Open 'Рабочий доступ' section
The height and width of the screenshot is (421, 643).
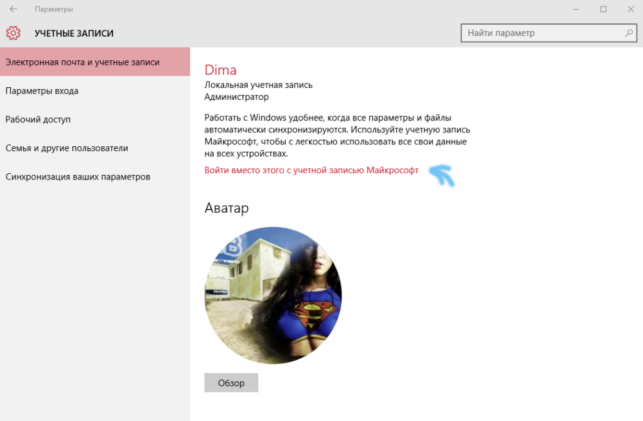coord(95,119)
